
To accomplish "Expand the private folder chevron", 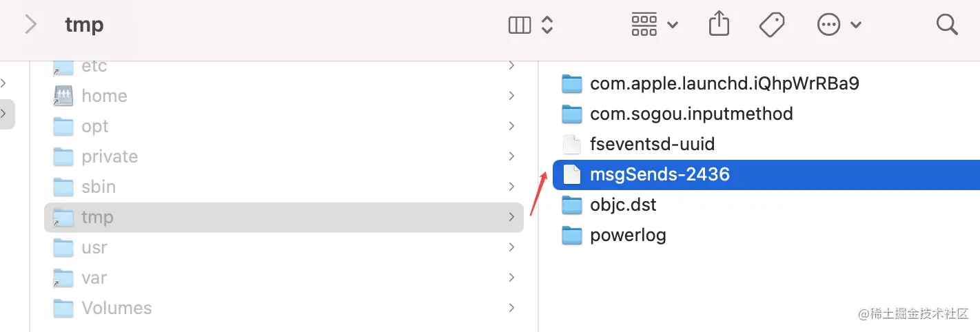I will coord(511,156).
